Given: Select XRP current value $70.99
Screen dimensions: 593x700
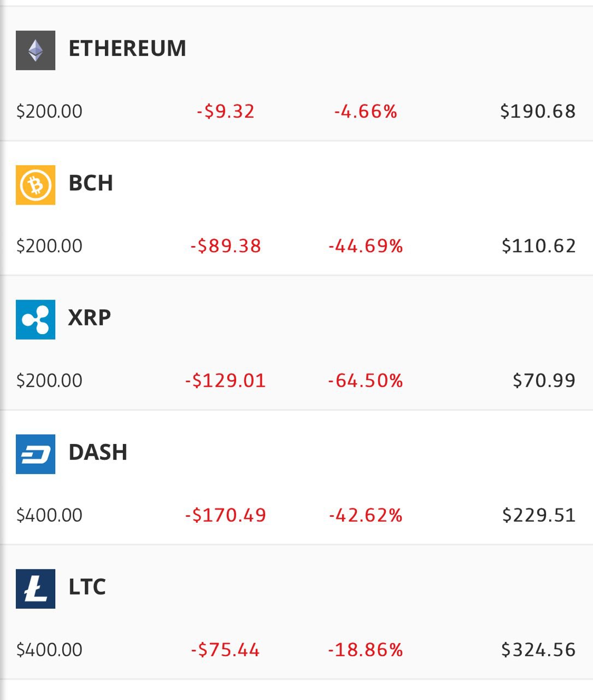Looking at the screenshot, I should click(544, 381).
